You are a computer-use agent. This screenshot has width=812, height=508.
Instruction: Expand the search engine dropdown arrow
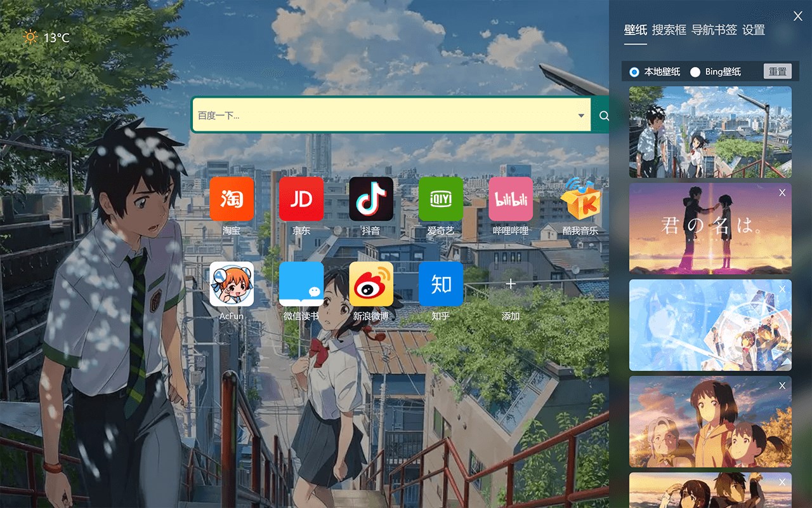tap(581, 116)
